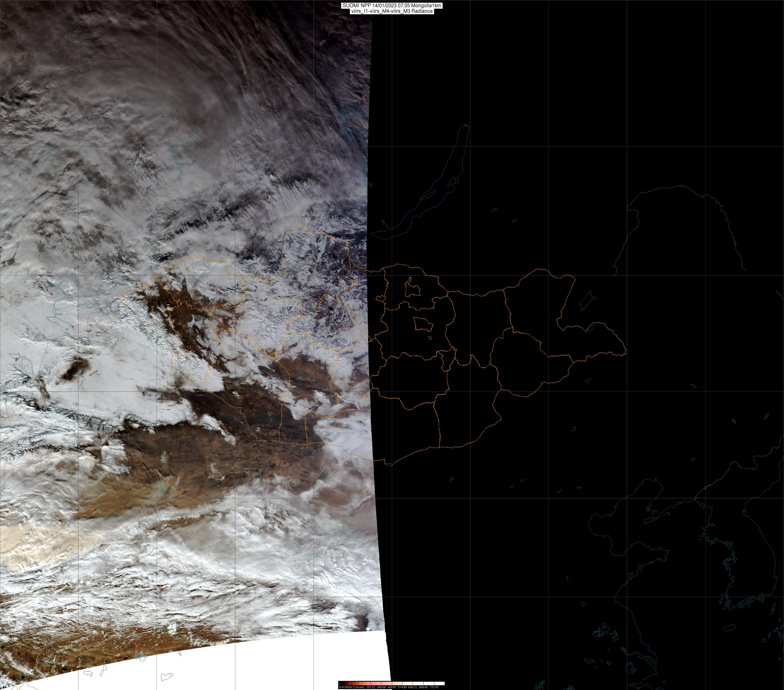Click the viirs_I1-viirs_M4-viirs_M3 Radiance label
This screenshot has height=690, width=784.
(x=392, y=11)
